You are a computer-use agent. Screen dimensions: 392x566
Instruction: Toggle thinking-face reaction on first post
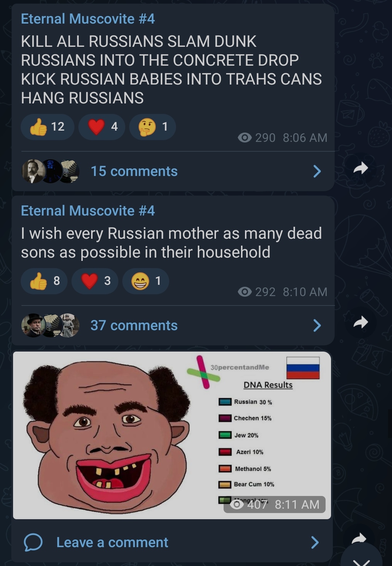coord(152,127)
